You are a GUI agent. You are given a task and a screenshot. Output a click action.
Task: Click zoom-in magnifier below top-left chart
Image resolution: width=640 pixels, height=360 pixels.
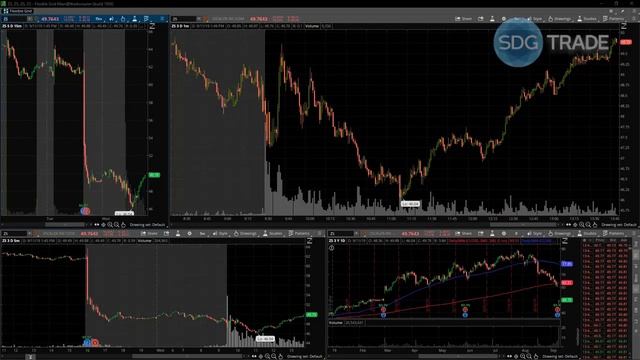pyautogui.click(x=110, y=225)
